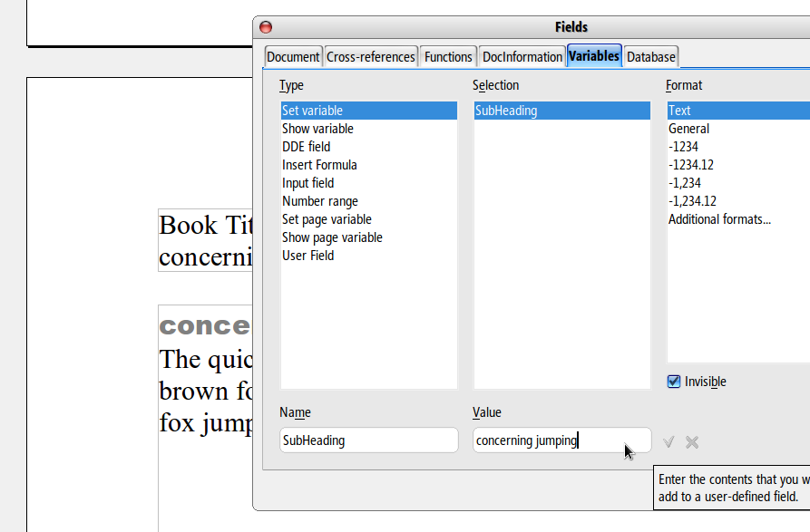
Task: Toggle the Invisible checkbox
Action: [x=674, y=382]
